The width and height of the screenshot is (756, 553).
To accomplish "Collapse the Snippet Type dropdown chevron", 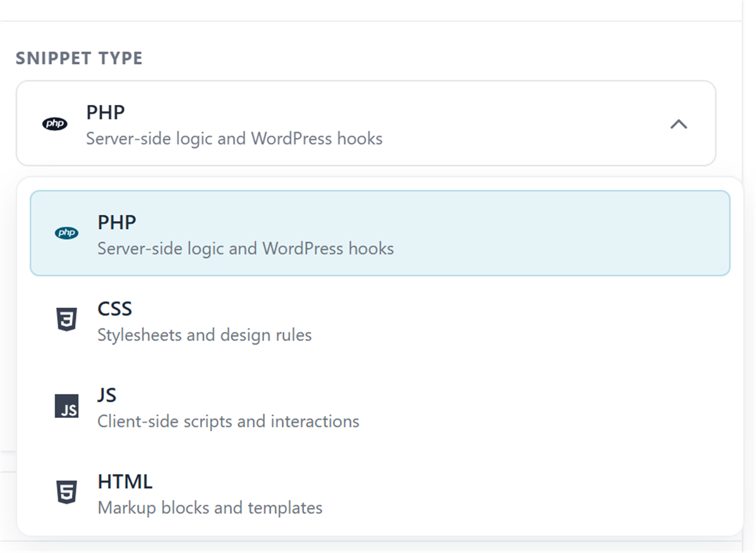I will coord(678,124).
